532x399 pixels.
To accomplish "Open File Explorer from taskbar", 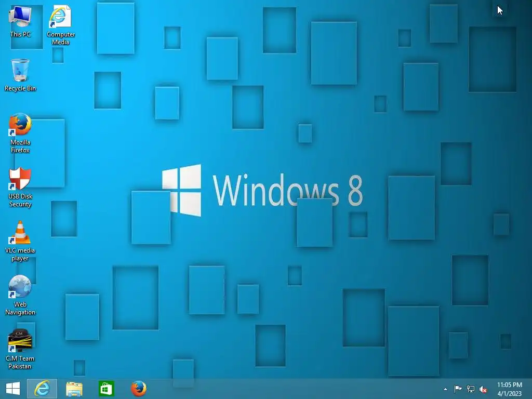I will click(74, 389).
